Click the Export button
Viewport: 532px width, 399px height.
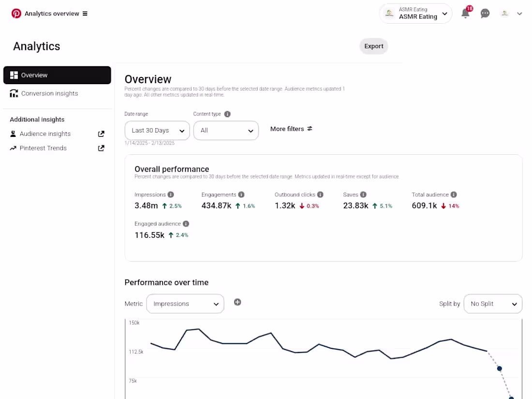373,46
